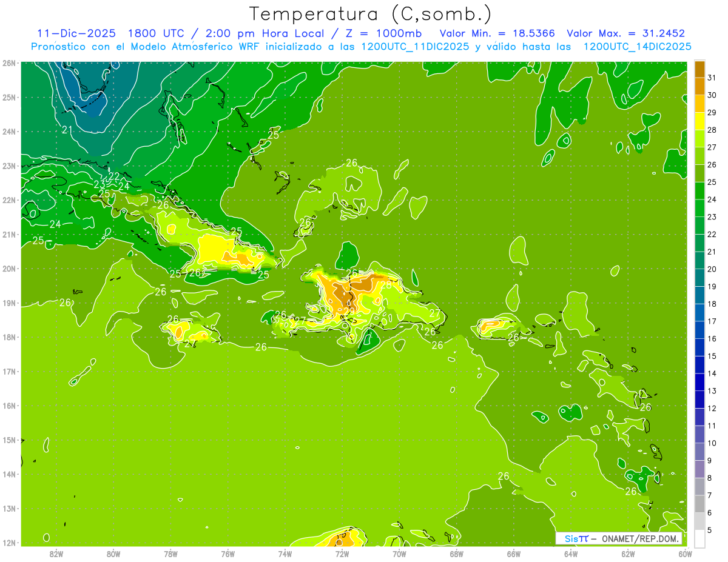The height and width of the screenshot is (562, 728).
Task: Click the 15N latitude axis label
Action: coord(8,440)
